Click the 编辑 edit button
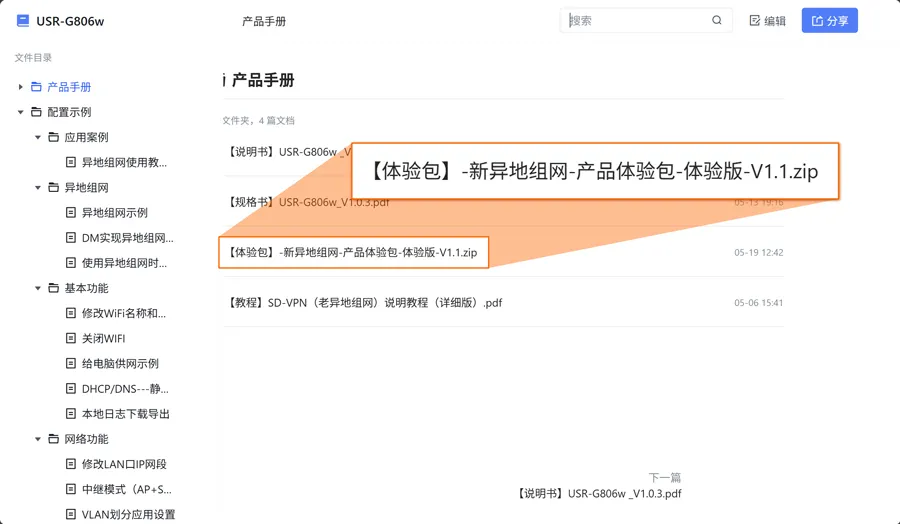Viewport: 900px width, 524px height. (x=767, y=21)
